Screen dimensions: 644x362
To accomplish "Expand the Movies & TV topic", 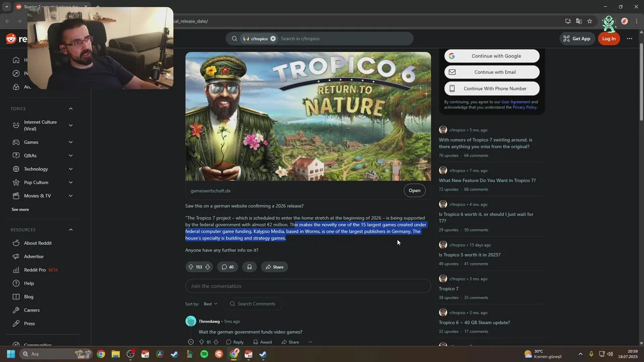I will 70,196.
